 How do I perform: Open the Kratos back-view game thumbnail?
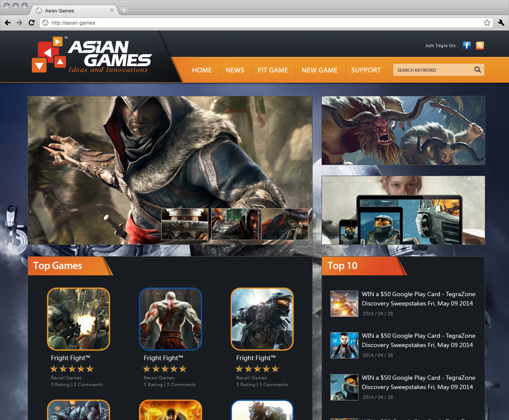(x=171, y=319)
